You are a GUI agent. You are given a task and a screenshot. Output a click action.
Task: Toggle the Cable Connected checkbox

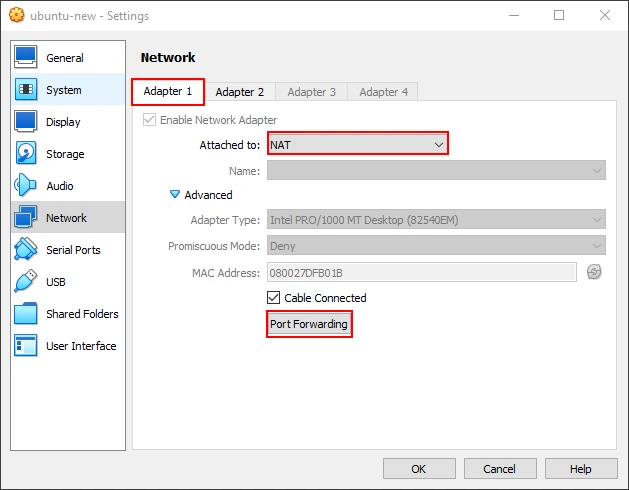coord(274,298)
